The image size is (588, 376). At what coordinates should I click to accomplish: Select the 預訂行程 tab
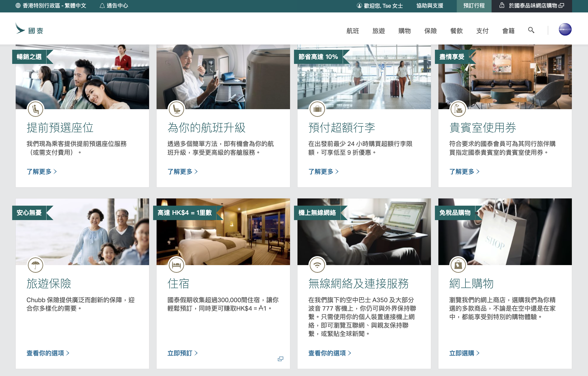coord(474,6)
